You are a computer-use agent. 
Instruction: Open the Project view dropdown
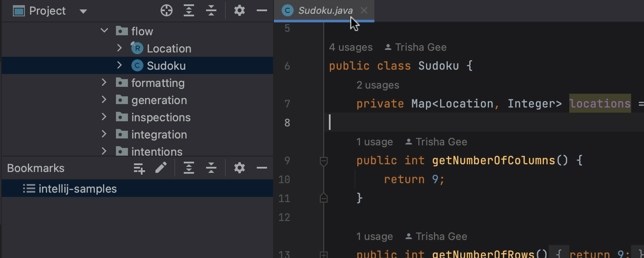(x=83, y=10)
